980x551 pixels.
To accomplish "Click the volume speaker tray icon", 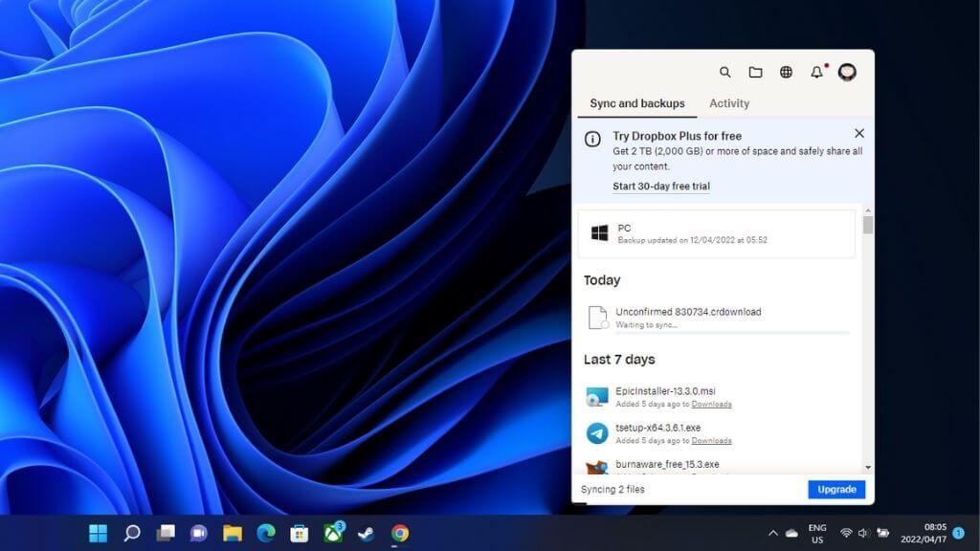I will [864, 533].
